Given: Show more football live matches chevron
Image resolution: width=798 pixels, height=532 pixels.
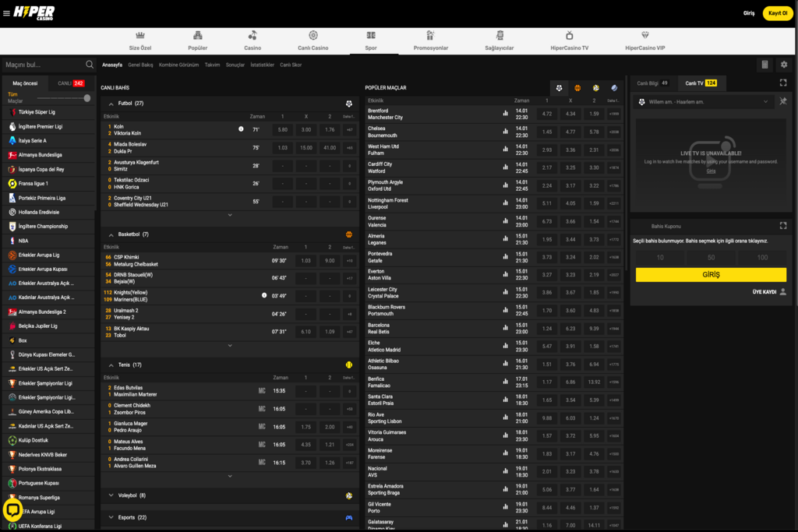Looking at the screenshot, I should [x=230, y=215].
